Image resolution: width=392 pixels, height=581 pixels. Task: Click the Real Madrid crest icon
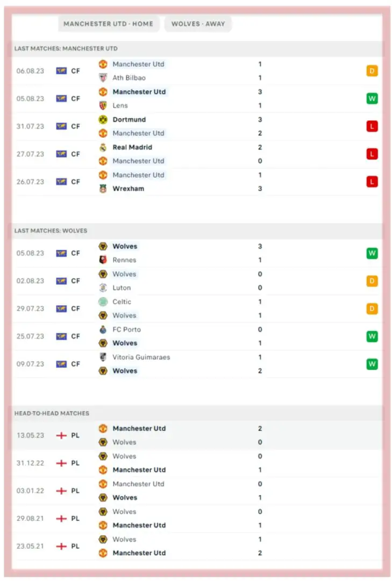(x=103, y=147)
